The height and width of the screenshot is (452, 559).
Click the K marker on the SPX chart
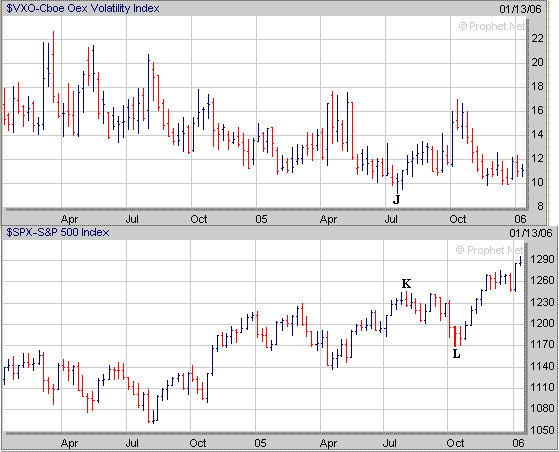(406, 284)
